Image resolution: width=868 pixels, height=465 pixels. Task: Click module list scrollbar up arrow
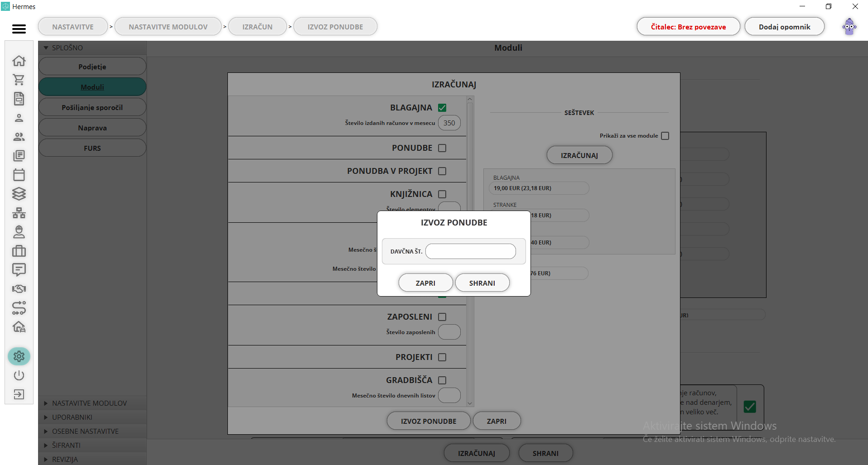[470, 99]
